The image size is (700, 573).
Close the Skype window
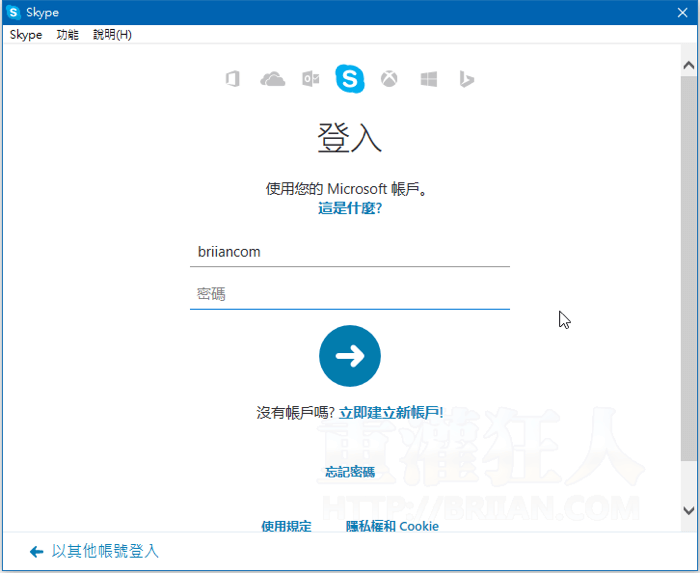pos(682,12)
